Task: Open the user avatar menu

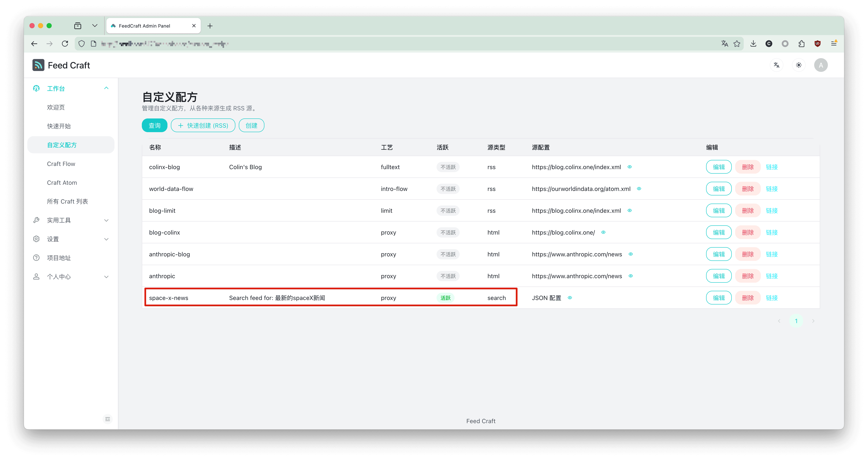Action: point(821,65)
